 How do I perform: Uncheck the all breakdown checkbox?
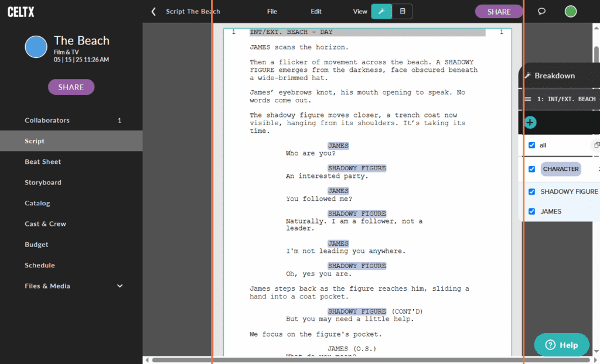point(532,145)
